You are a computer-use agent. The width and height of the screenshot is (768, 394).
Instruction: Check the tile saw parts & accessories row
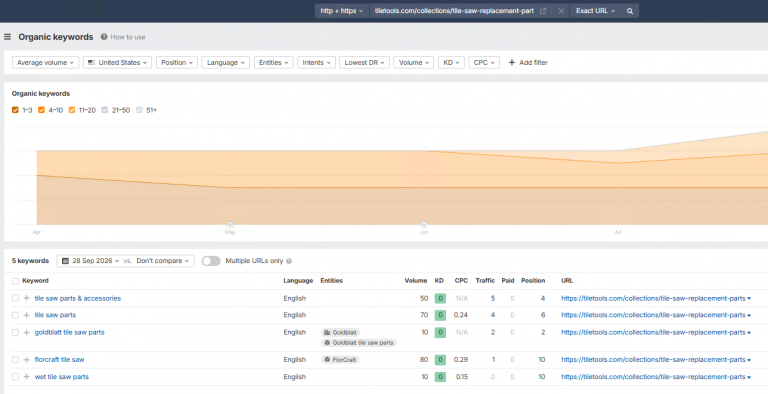click(x=15, y=298)
